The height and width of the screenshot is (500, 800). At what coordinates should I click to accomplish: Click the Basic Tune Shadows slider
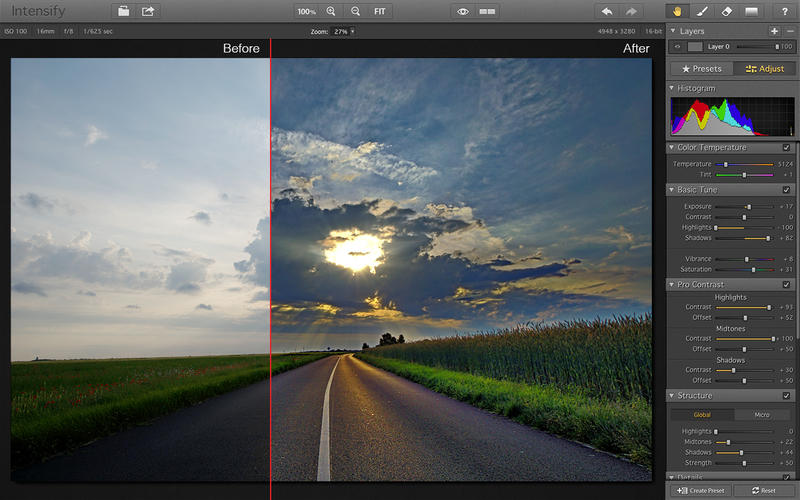tap(744, 238)
